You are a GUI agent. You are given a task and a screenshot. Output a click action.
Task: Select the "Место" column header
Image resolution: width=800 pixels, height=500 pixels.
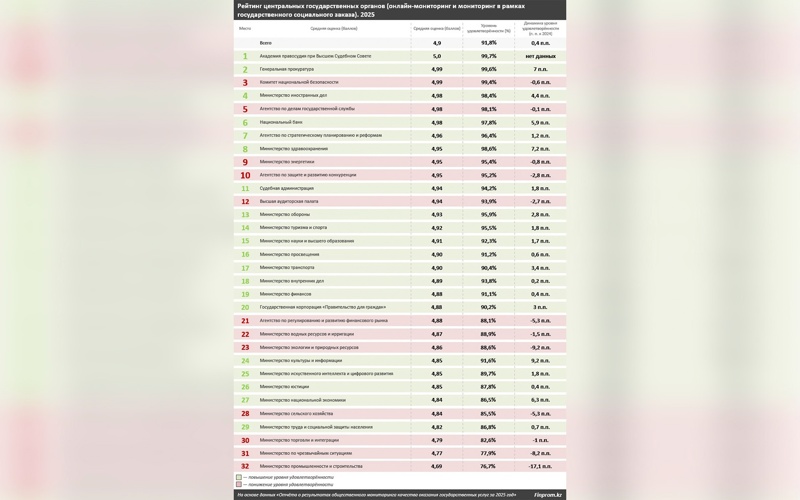245,28
